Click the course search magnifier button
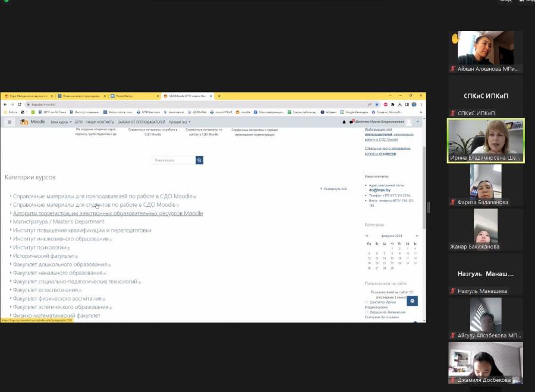This screenshot has width=535, height=392. click(199, 160)
